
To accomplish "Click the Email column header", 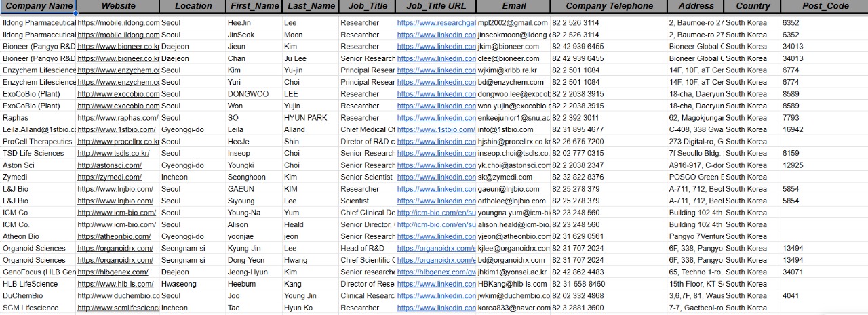I will click(x=514, y=6).
